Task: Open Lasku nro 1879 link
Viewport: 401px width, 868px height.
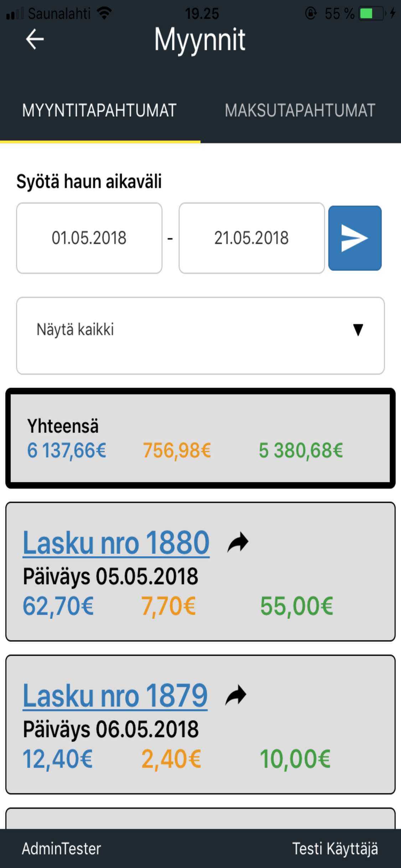Action: pyautogui.click(x=115, y=696)
